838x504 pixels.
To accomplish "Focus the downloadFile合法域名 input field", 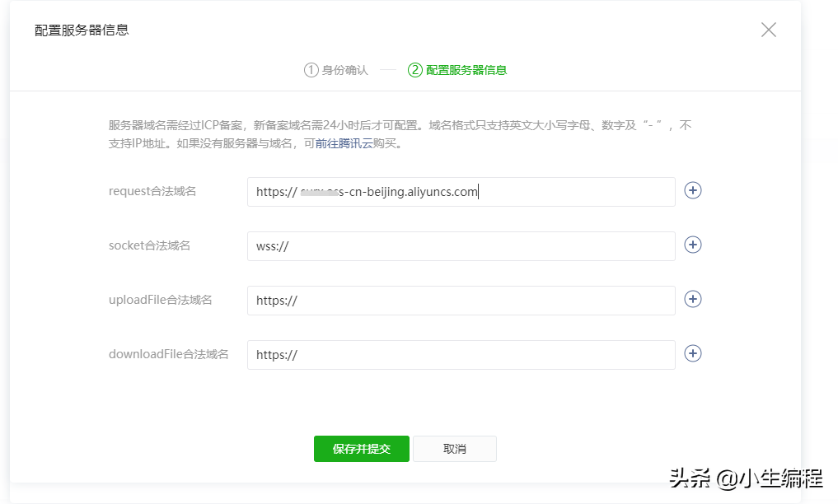I will pos(461,354).
